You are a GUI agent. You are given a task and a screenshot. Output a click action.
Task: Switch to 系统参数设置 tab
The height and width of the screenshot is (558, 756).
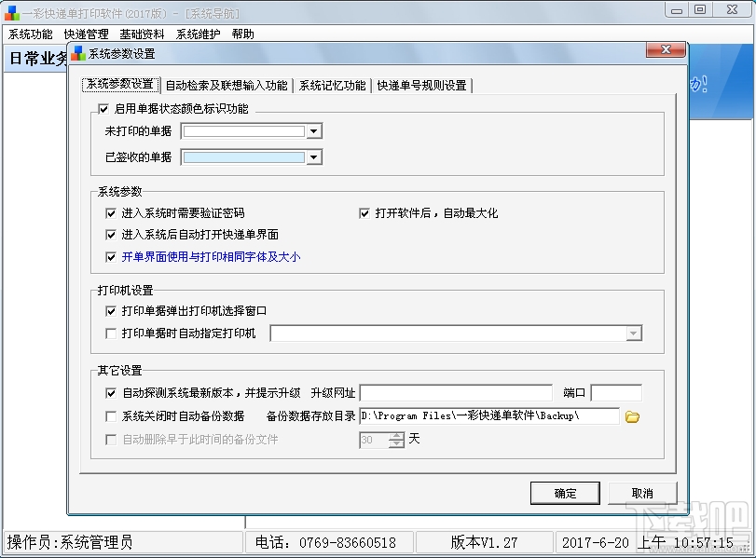[x=120, y=85]
